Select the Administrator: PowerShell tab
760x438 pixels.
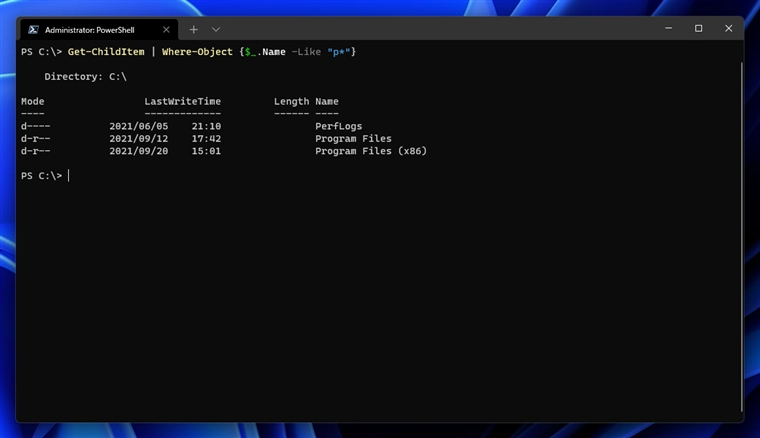[x=99, y=30]
